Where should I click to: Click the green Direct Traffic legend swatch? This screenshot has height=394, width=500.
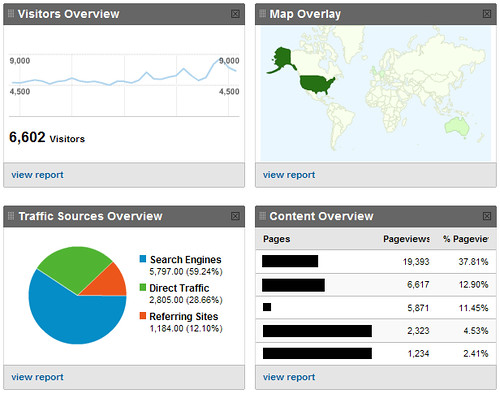pyautogui.click(x=143, y=287)
